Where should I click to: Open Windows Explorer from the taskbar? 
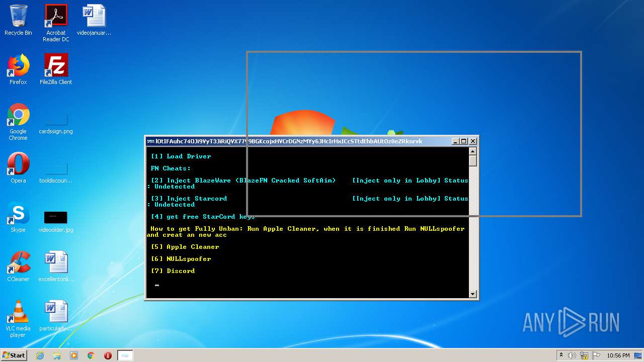[57, 355]
